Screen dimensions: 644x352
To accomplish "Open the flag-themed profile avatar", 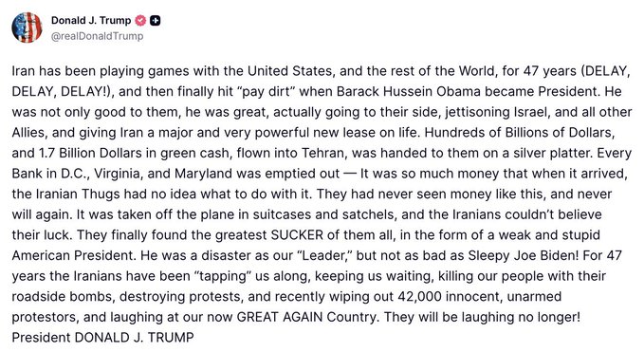I will pos(28,28).
